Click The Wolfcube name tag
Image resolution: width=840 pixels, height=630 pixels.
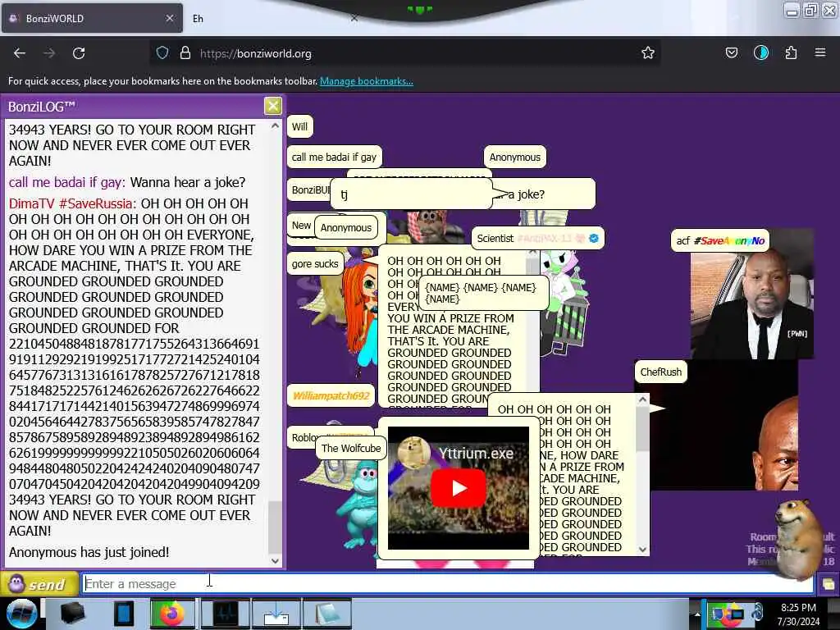[351, 448]
